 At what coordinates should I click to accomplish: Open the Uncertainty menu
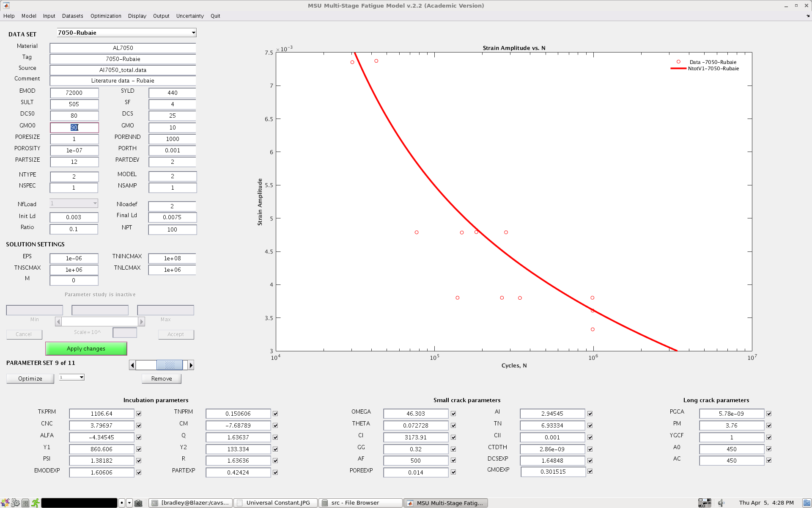190,16
